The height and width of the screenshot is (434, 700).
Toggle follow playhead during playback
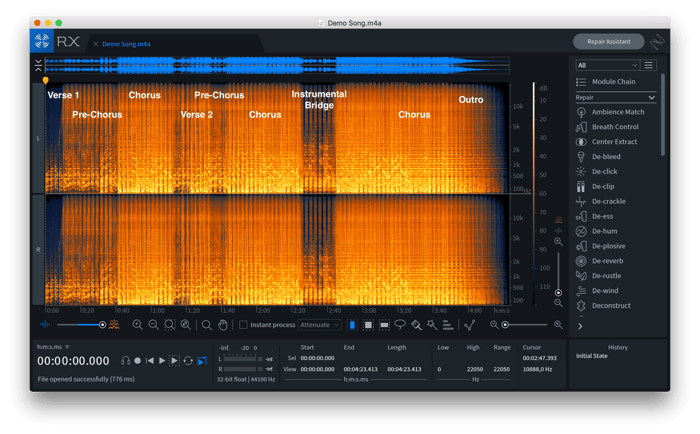coord(202,361)
